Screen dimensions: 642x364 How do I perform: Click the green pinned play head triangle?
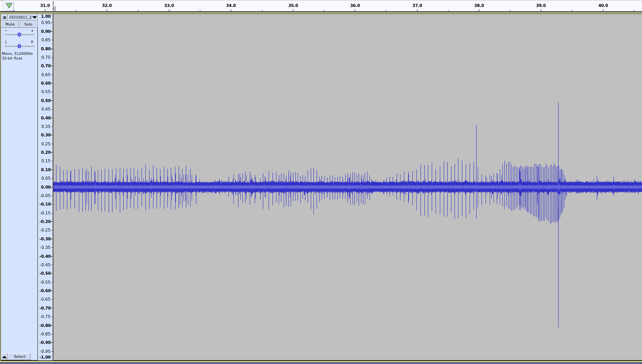[9, 5]
